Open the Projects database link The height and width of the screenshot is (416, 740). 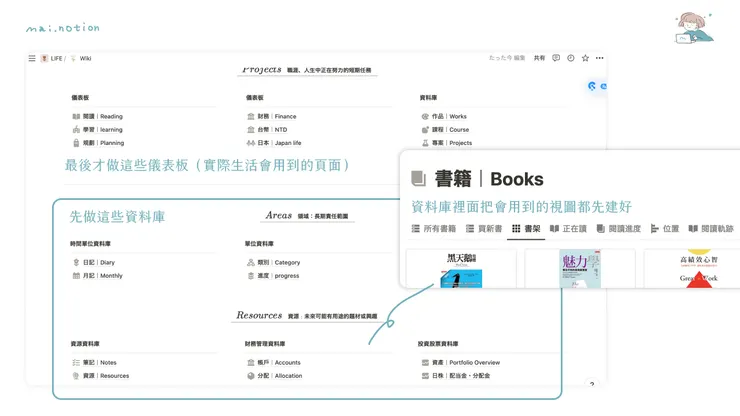click(x=452, y=143)
